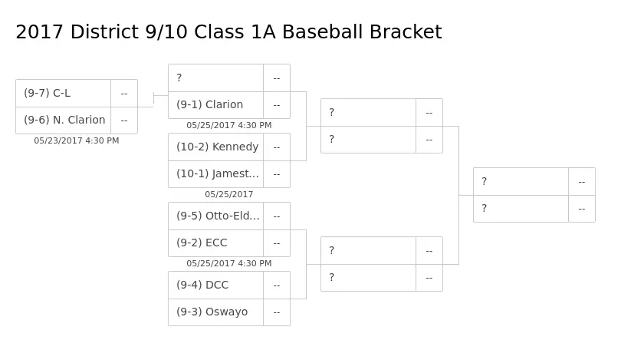Select the (9-6) N. Clarion team

coord(64,120)
